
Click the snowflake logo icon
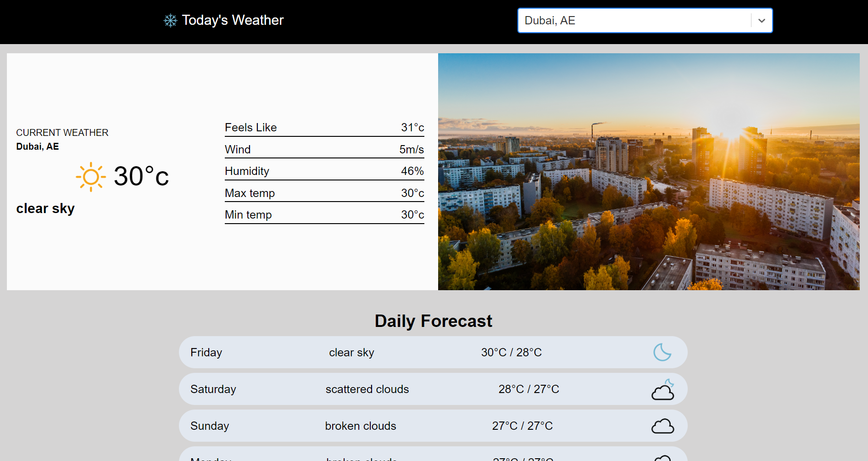click(170, 20)
